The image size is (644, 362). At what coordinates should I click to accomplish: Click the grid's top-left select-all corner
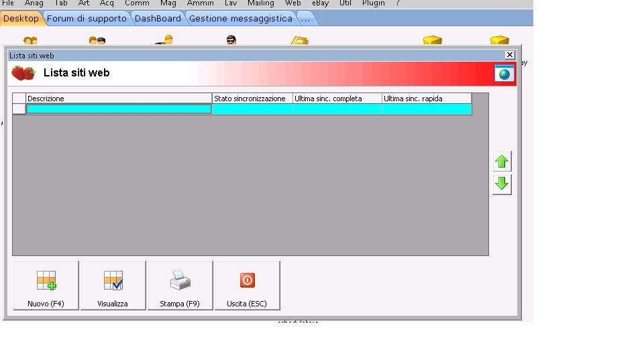pyautogui.click(x=19, y=99)
